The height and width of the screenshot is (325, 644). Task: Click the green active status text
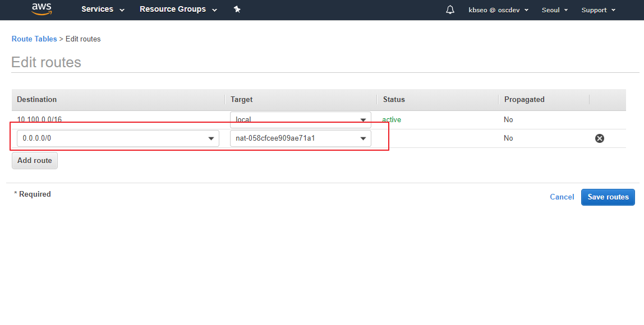click(x=392, y=120)
